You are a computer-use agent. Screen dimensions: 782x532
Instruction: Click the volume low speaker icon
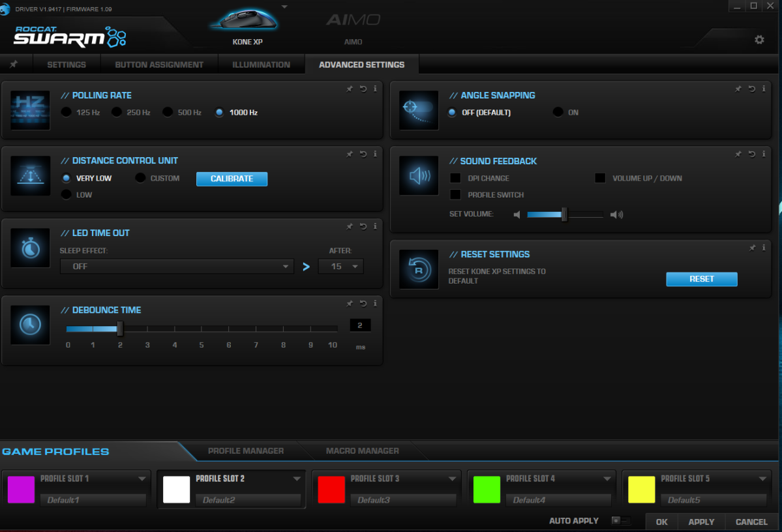pos(517,214)
